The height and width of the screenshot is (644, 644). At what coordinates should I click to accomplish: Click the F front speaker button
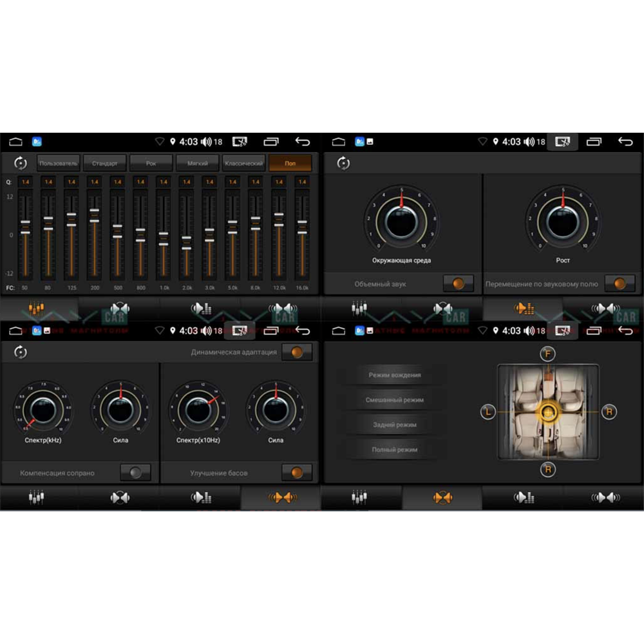[x=547, y=354]
